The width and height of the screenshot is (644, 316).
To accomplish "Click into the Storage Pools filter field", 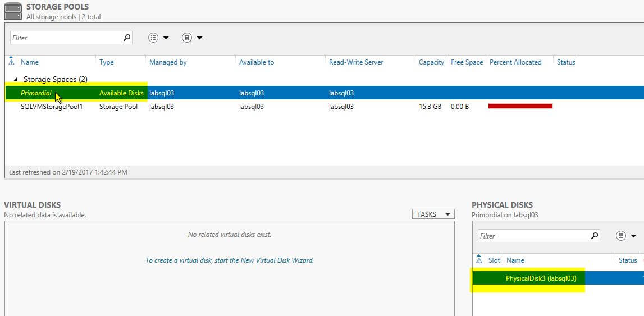I will coord(65,38).
